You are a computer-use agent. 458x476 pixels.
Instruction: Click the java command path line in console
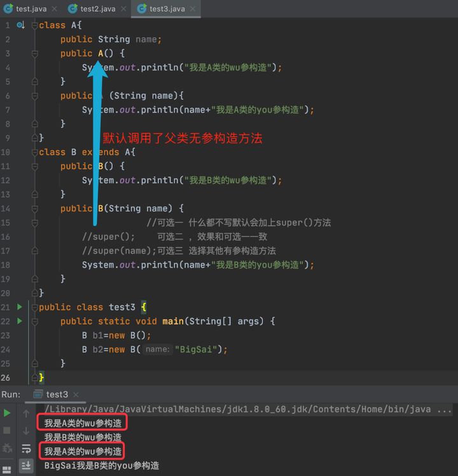[247, 409]
